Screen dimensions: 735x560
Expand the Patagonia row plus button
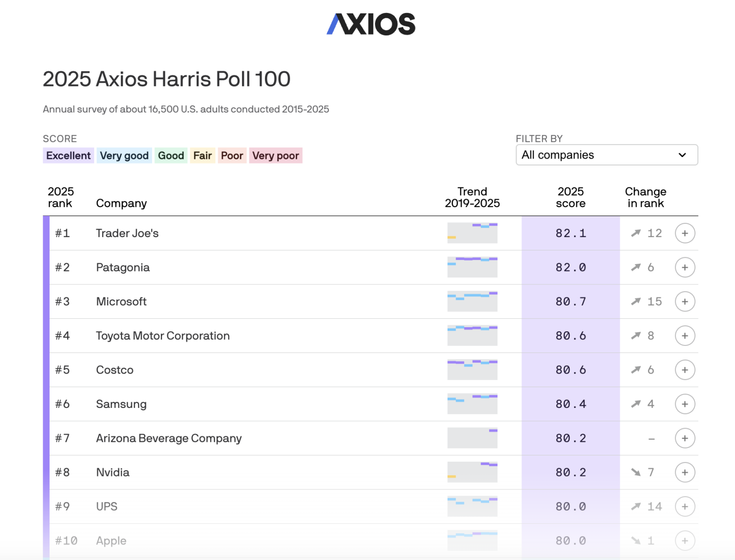pyautogui.click(x=684, y=267)
